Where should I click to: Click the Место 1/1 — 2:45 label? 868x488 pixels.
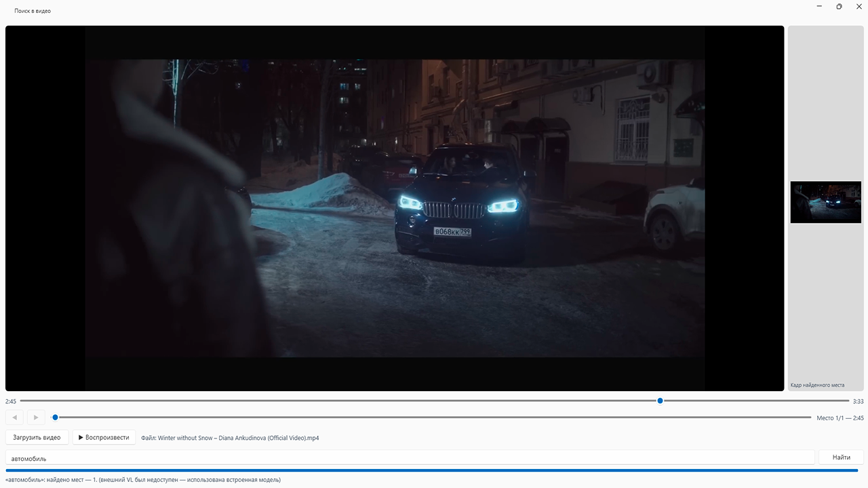coord(840,418)
